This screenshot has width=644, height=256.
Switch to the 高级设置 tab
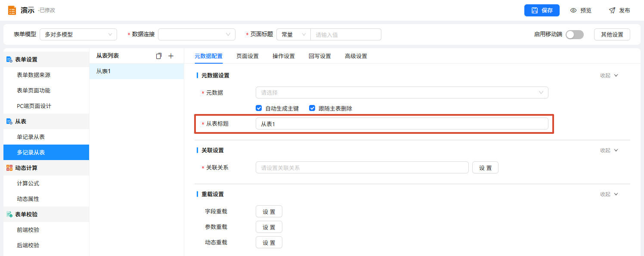pos(356,56)
